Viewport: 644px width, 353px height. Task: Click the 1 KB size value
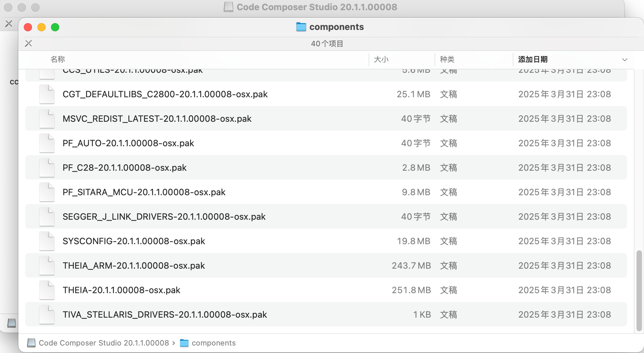[422, 315]
